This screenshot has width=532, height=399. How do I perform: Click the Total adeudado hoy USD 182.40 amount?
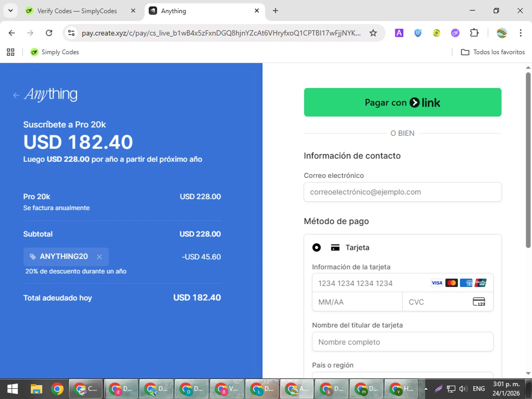[x=197, y=298]
